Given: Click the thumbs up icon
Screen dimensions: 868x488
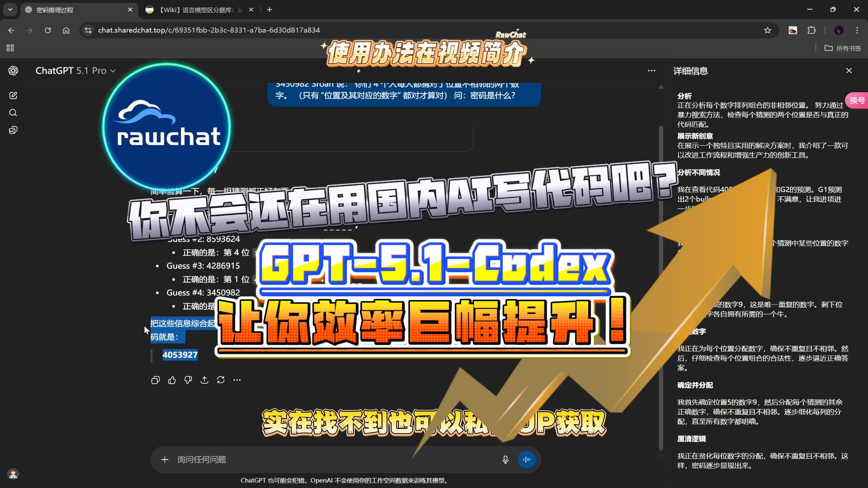Looking at the screenshot, I should (x=172, y=380).
